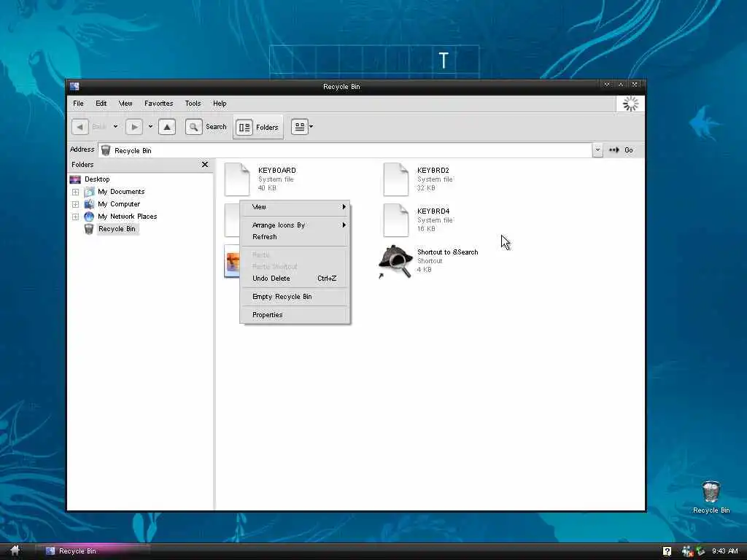
Task: Open the View menu in menu bar
Action: pos(125,104)
